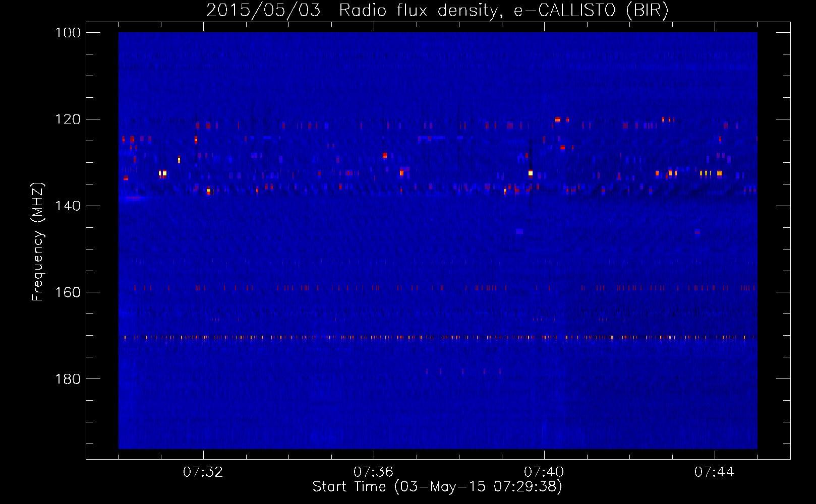Select the 'Frequency (MHZ)' y-axis label
Image resolution: width=816 pixels, height=504 pixels.
point(38,241)
